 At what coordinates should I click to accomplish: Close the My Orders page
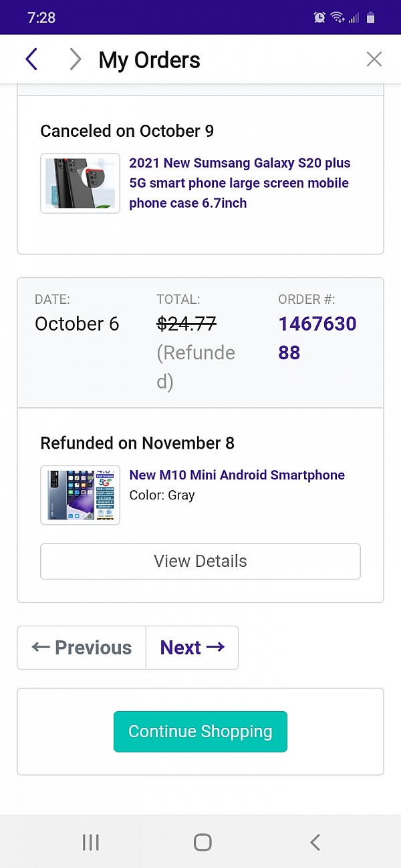click(x=374, y=59)
